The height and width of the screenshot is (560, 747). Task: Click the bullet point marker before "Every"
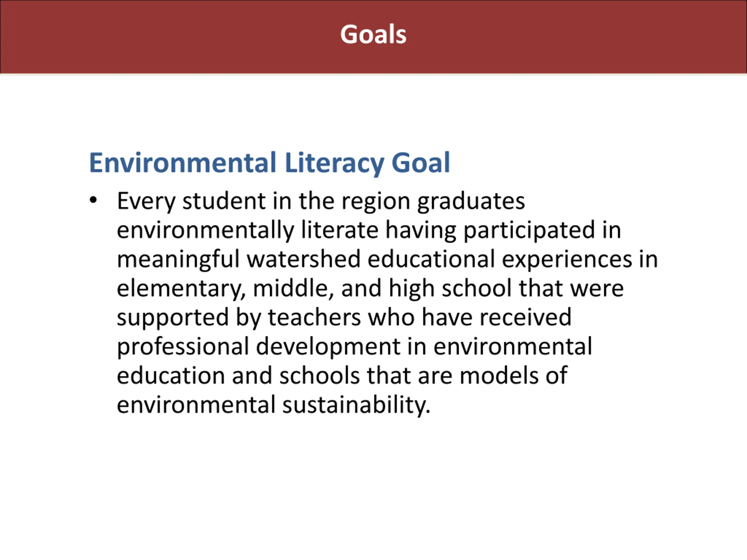click(x=93, y=200)
